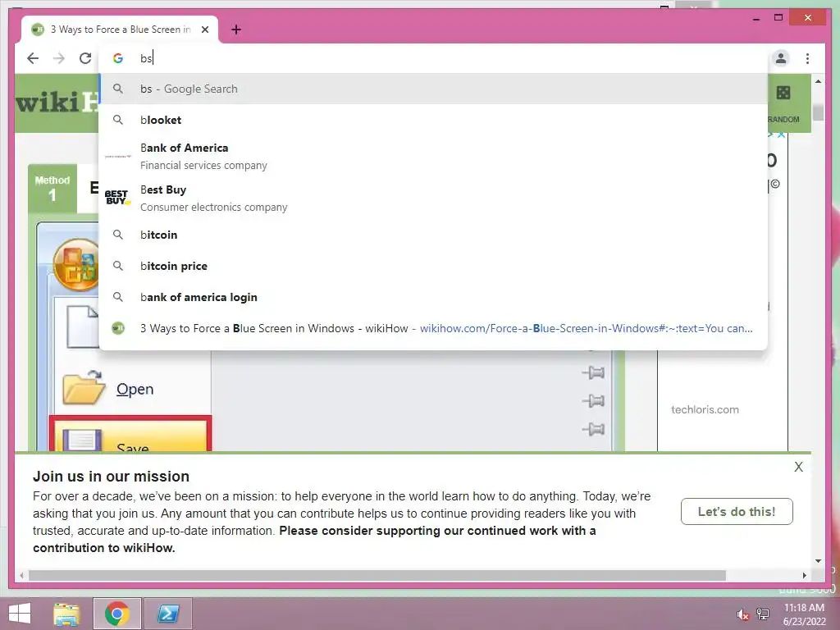840x630 pixels.
Task: Click the 'Let's do this!' button
Action: (x=737, y=512)
